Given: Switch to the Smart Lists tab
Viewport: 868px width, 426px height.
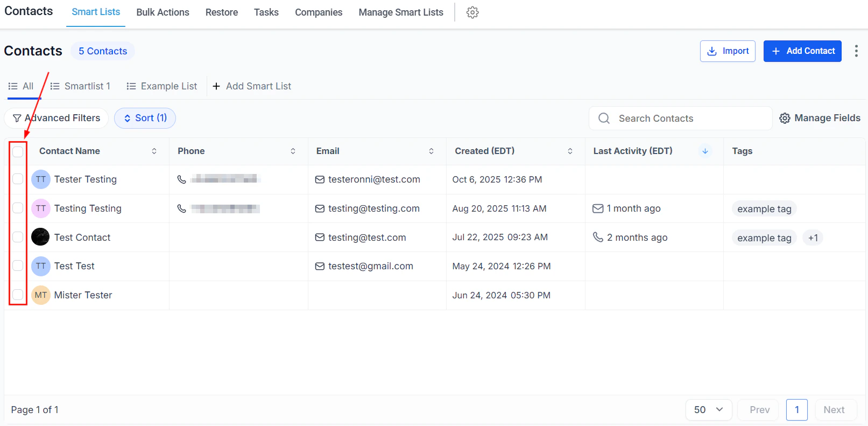Looking at the screenshot, I should [x=96, y=12].
